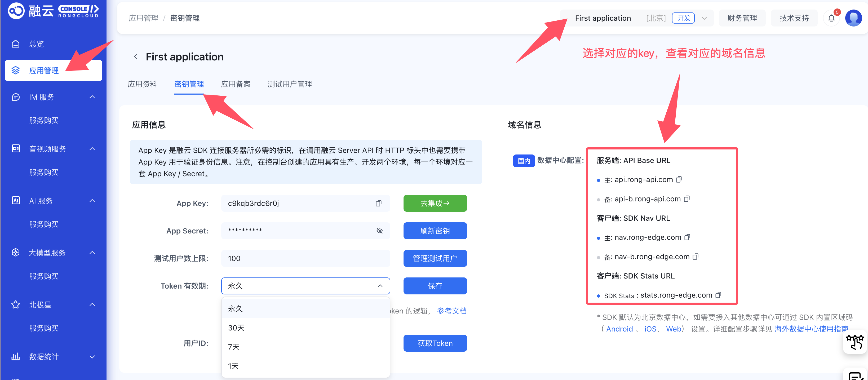Collapse the IM 服务 section
This screenshot has width=868, height=380.
point(92,97)
